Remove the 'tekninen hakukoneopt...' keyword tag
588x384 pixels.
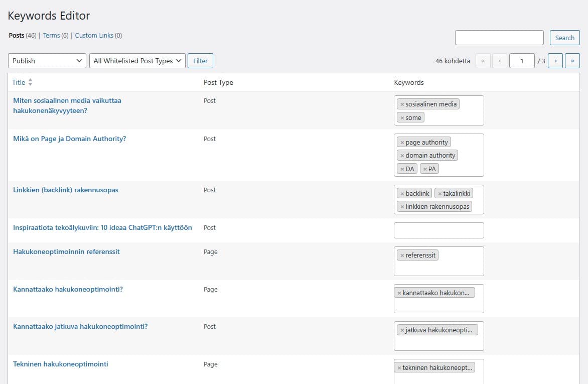click(x=399, y=368)
